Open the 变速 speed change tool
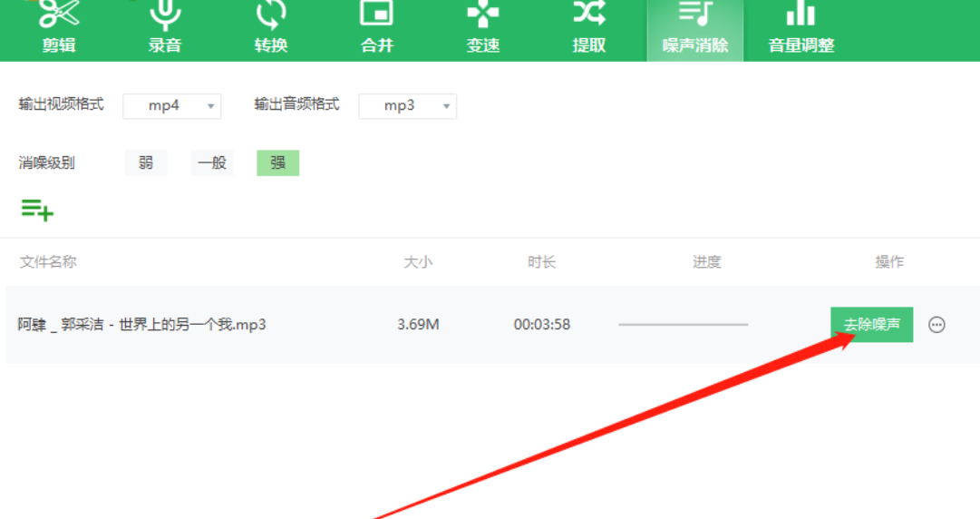The height and width of the screenshot is (519, 980). (483, 28)
